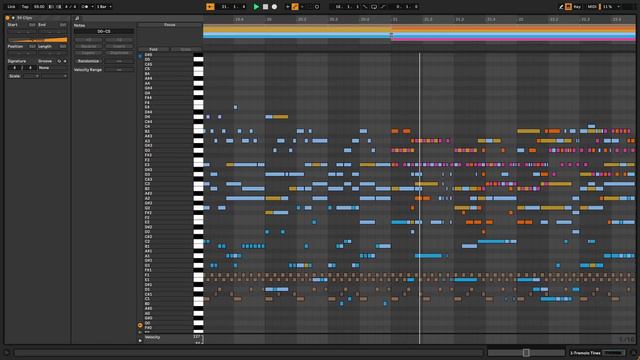The height and width of the screenshot is (360, 640).
Task: Click the orange clip envelope overview
Action: pos(38,40)
